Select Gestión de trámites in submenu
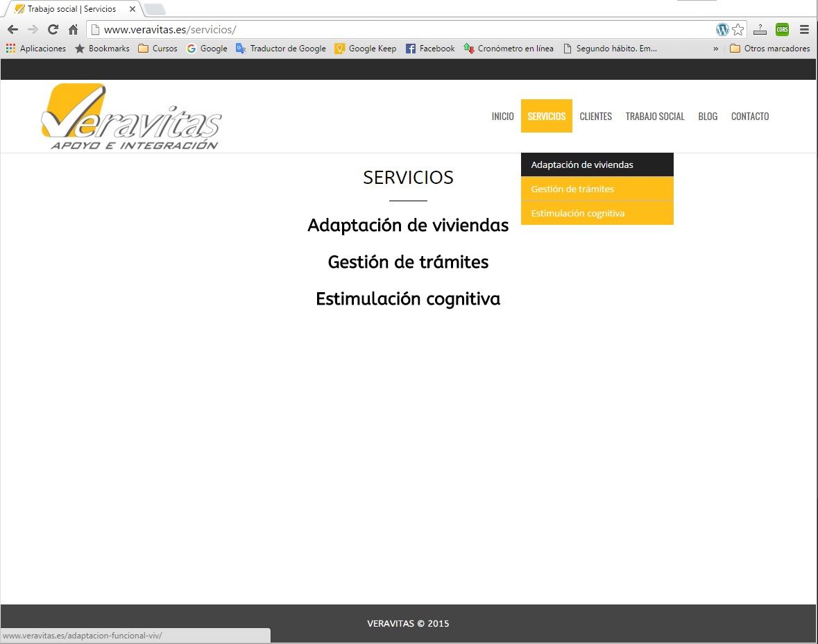This screenshot has height=644, width=818. (572, 189)
